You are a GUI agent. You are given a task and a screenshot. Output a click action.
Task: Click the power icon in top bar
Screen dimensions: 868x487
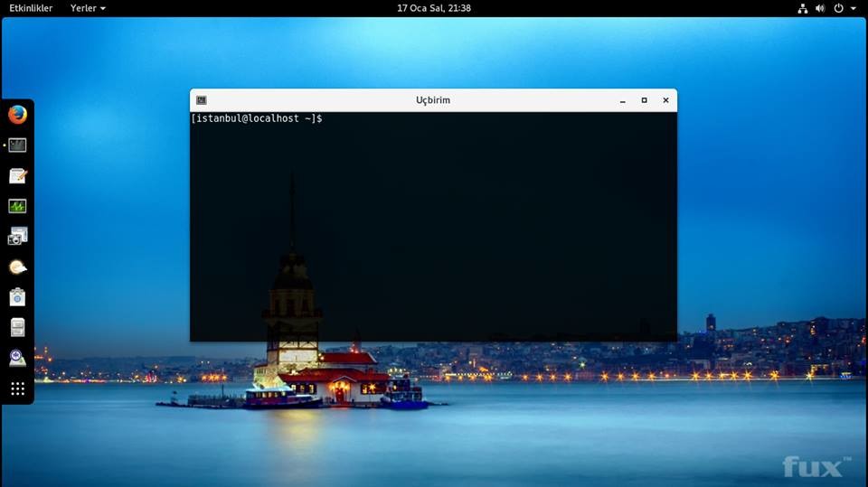point(838,8)
